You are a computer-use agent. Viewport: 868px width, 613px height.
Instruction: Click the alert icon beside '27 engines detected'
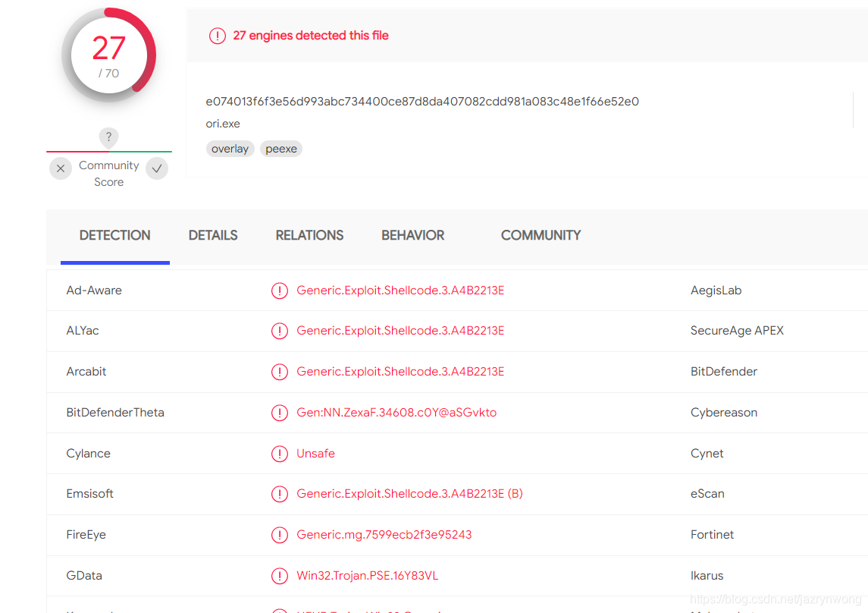217,36
